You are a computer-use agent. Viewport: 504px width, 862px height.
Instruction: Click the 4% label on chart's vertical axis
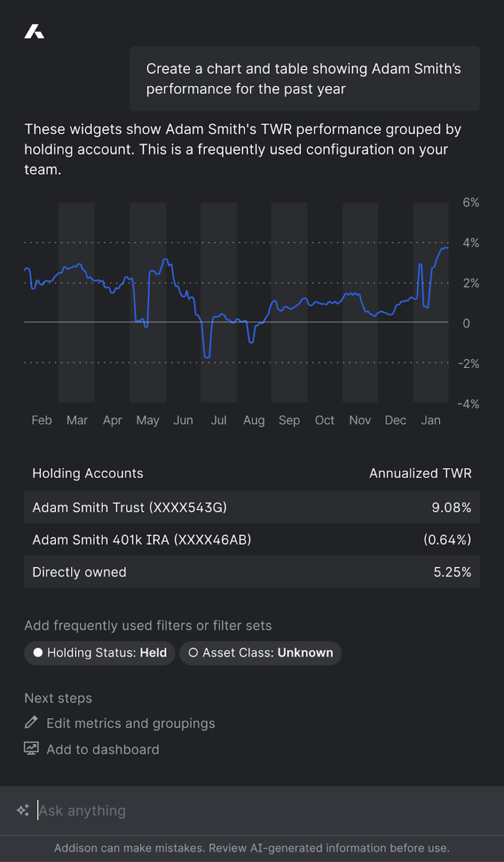coord(471,243)
